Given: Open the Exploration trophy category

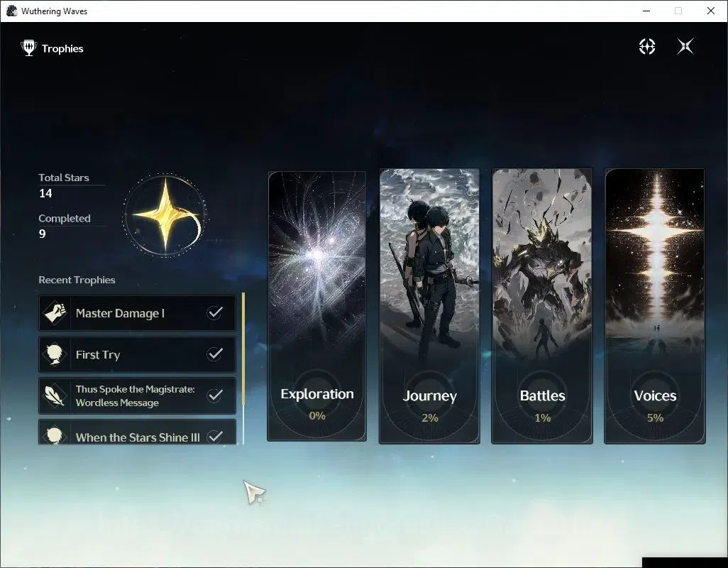Looking at the screenshot, I should point(317,306).
